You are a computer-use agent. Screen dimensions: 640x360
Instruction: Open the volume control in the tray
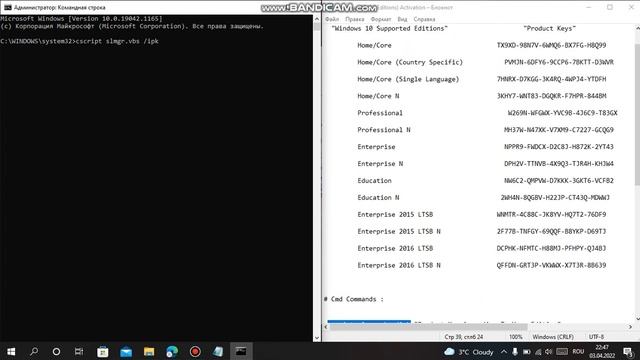pyautogui.click(x=549, y=352)
